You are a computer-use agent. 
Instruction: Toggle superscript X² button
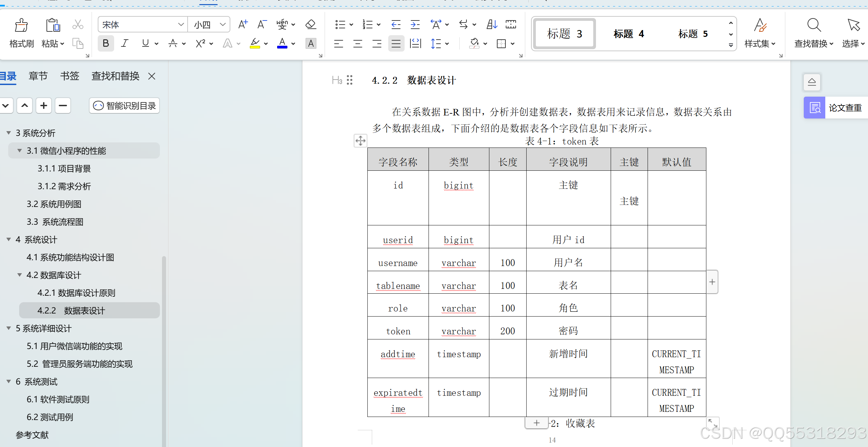[200, 43]
